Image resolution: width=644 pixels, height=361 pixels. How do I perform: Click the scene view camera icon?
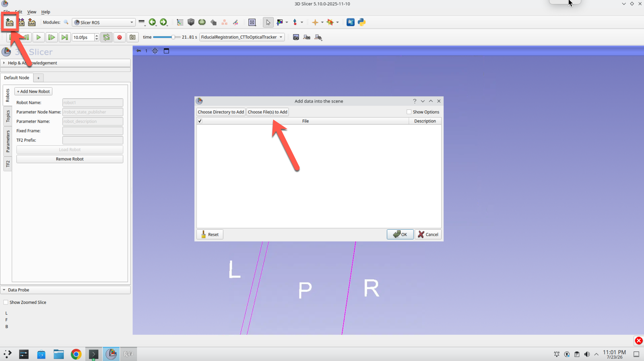pos(307,37)
